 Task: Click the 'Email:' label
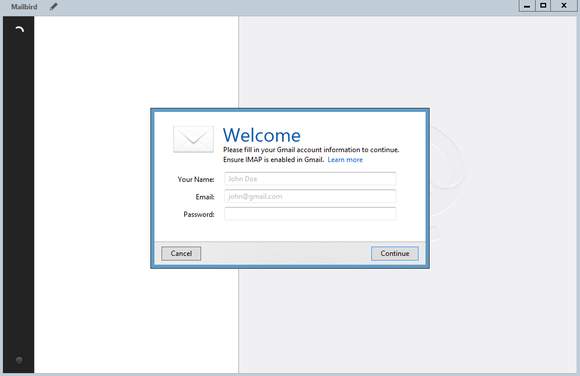tap(205, 197)
